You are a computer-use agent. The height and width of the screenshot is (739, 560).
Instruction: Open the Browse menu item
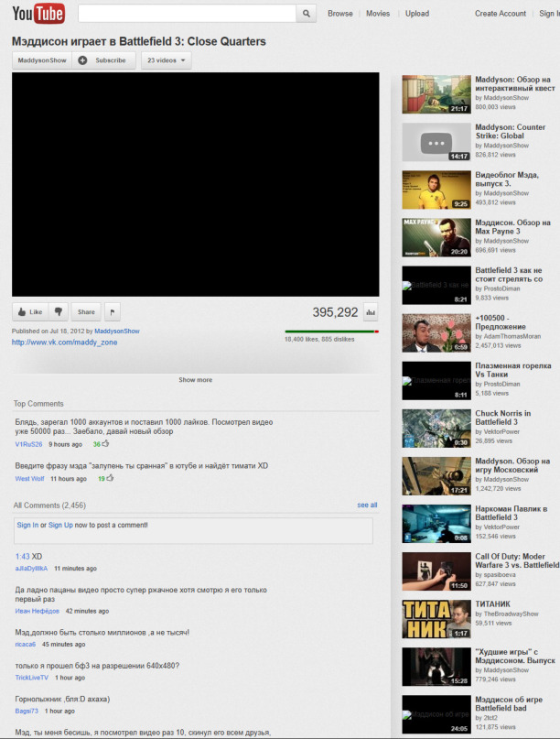pos(340,14)
